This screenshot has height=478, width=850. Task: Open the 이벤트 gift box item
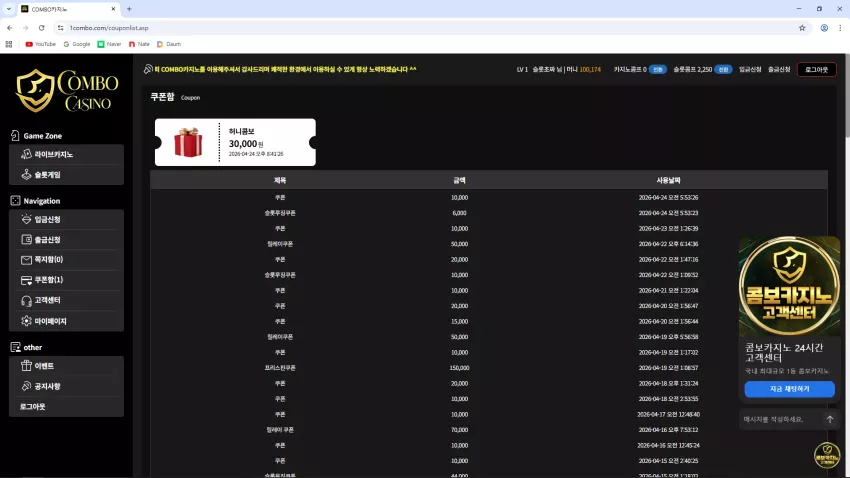[66, 366]
